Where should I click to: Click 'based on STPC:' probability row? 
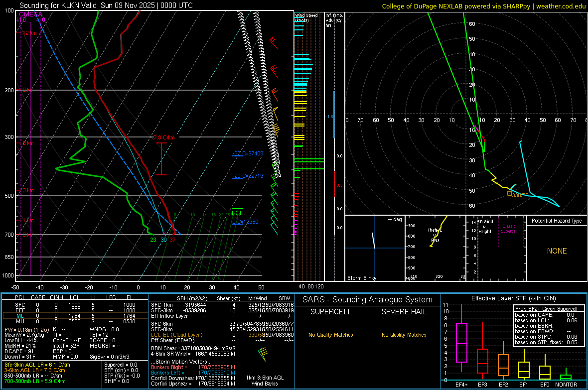click(x=546, y=337)
